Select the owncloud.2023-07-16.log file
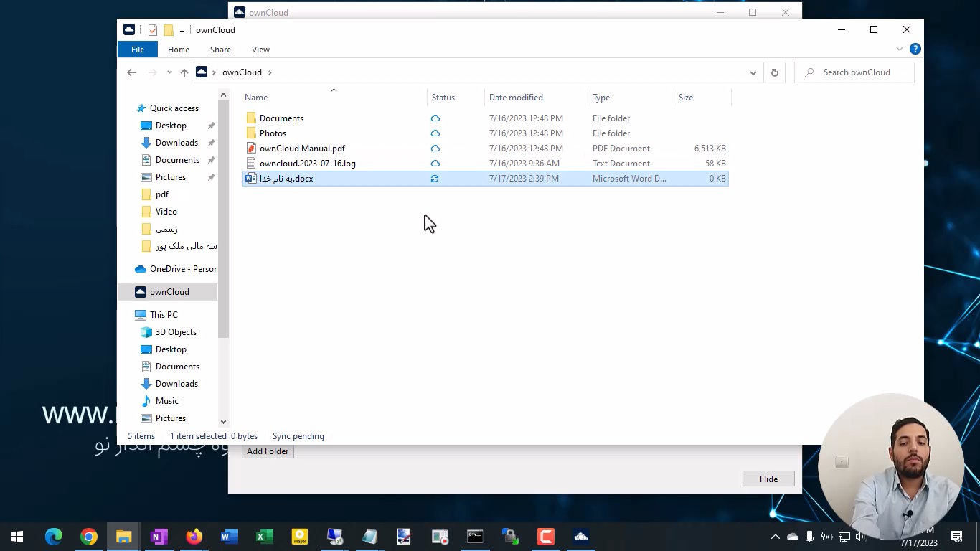This screenshot has height=551, width=980. pyautogui.click(x=307, y=164)
